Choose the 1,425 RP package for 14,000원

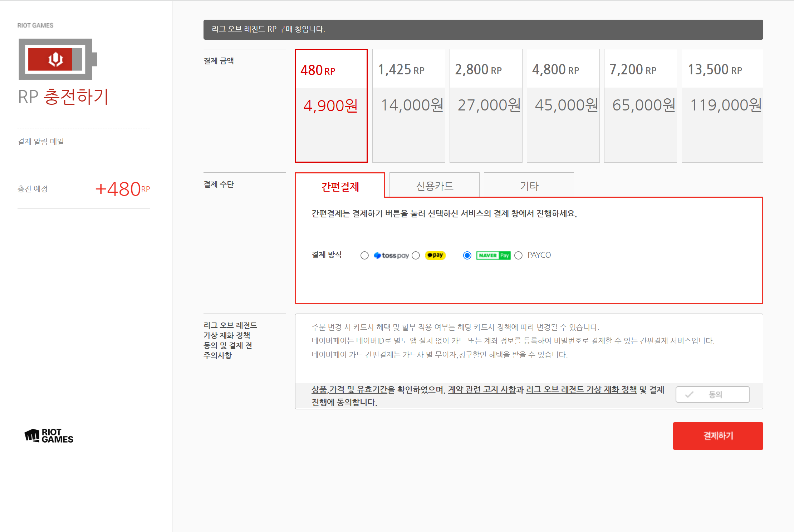(x=409, y=106)
